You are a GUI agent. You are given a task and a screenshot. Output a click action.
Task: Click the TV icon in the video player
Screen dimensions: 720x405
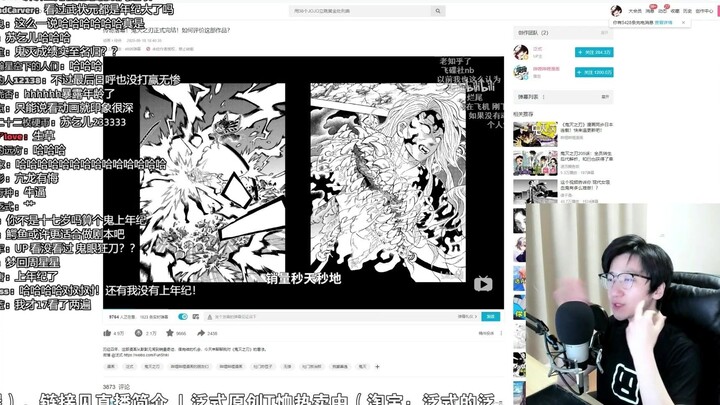(x=483, y=284)
